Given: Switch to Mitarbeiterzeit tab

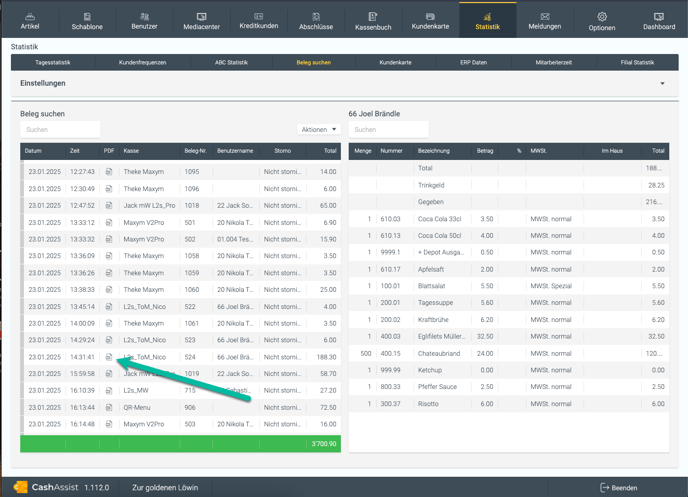Looking at the screenshot, I should 553,62.
